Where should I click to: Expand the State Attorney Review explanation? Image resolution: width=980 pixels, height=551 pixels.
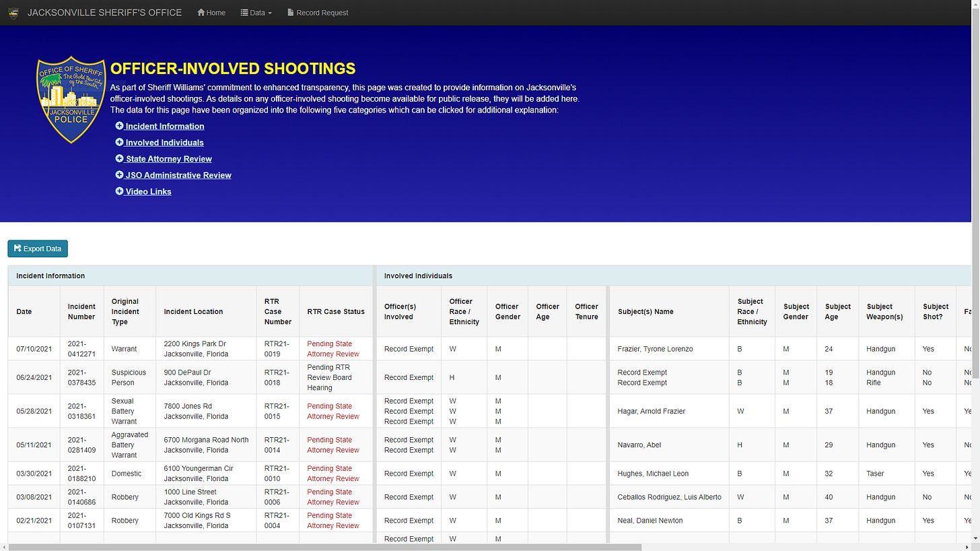(x=164, y=159)
